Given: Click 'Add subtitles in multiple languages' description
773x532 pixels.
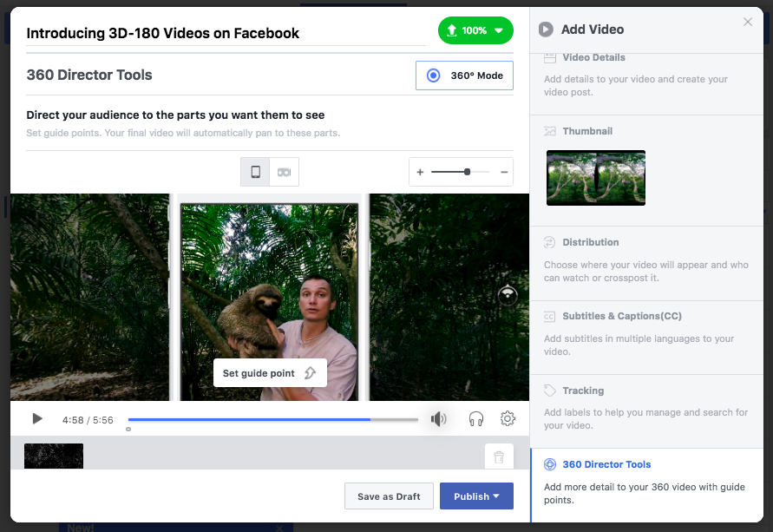Looking at the screenshot, I should (639, 345).
